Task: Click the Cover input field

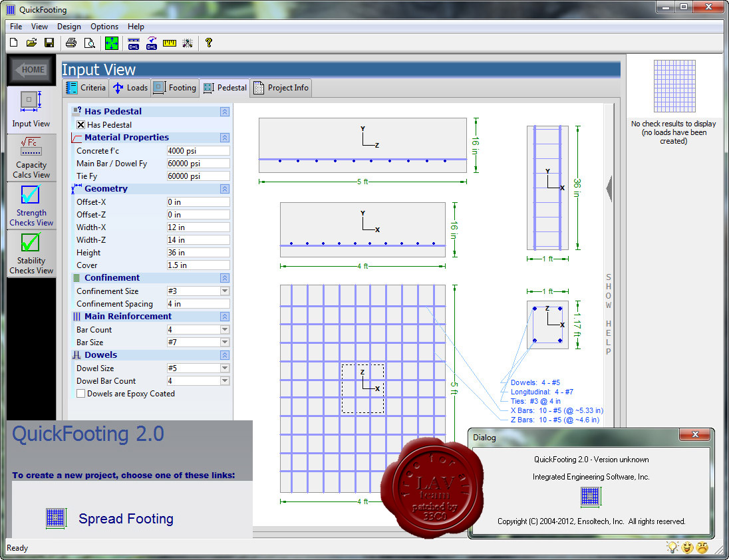Action: [x=198, y=265]
